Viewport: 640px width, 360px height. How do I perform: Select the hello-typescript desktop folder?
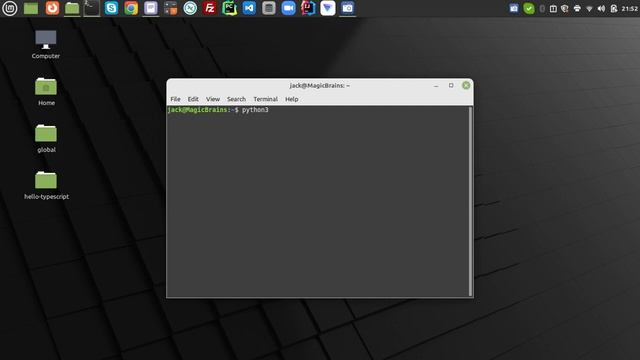(x=46, y=185)
